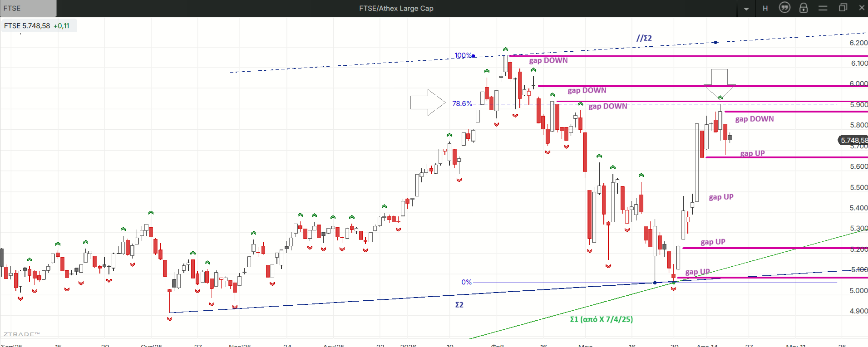
Task: Click the FTSE/Athex Large Cap title
Action: [x=396, y=8]
